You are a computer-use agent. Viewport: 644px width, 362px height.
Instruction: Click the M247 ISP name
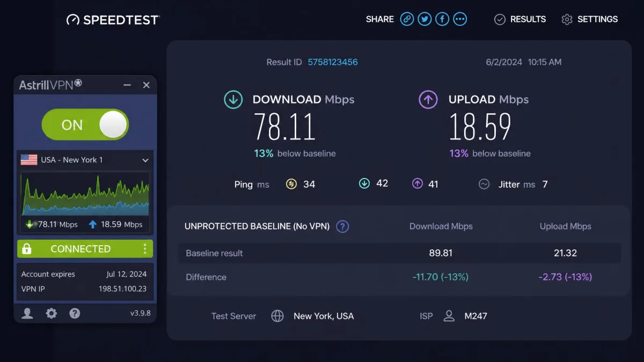[x=475, y=316]
